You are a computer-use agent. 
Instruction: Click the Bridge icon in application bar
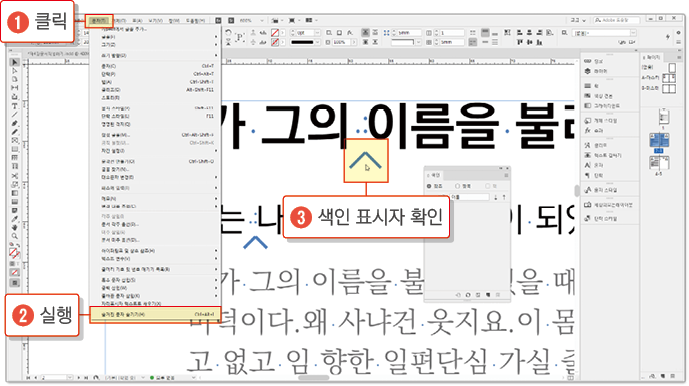pos(218,20)
